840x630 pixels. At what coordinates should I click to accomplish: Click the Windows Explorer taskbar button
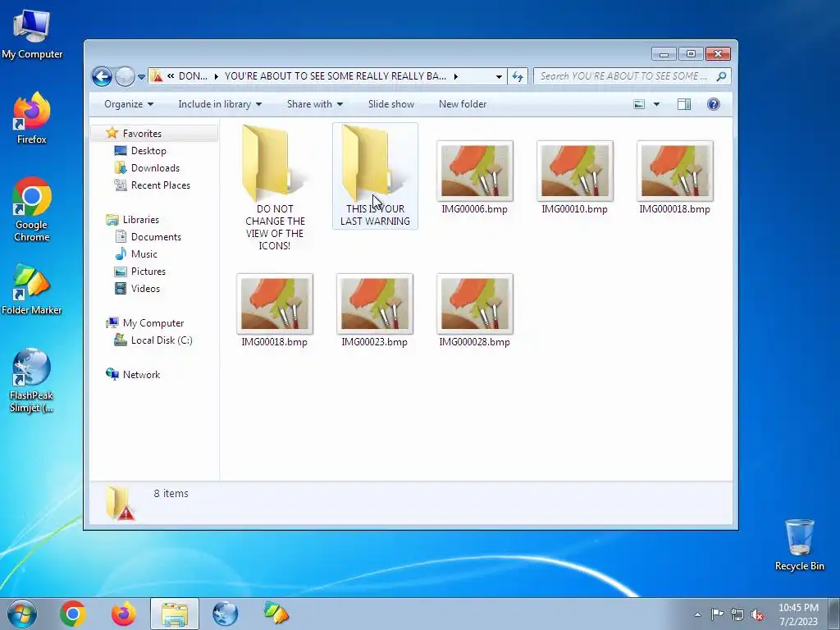pyautogui.click(x=175, y=614)
